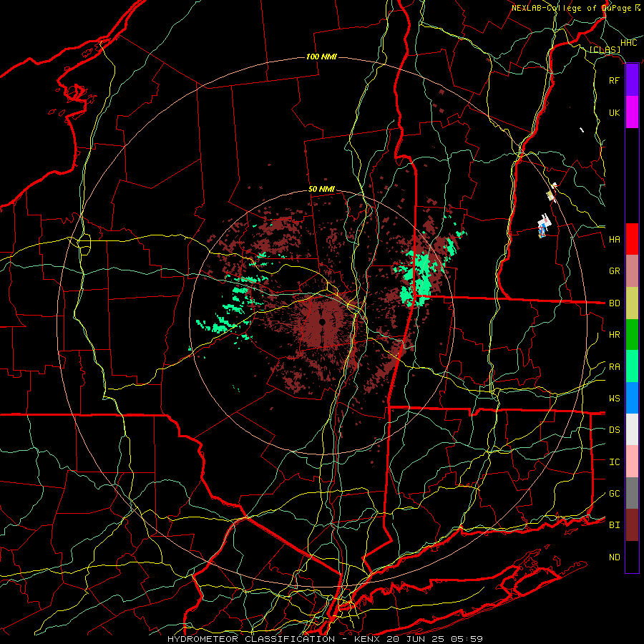Click the HA red legend swatch
The image size is (644, 644).
(632, 239)
